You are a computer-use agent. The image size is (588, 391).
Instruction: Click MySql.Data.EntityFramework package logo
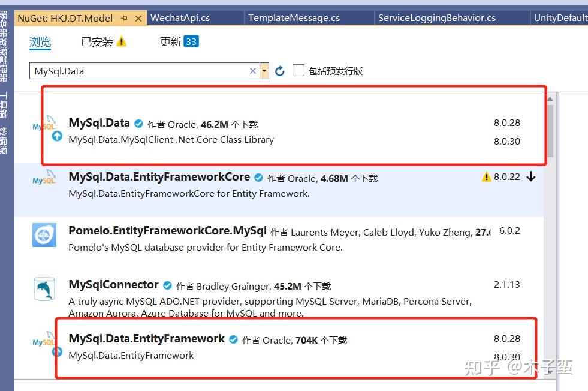(44, 339)
